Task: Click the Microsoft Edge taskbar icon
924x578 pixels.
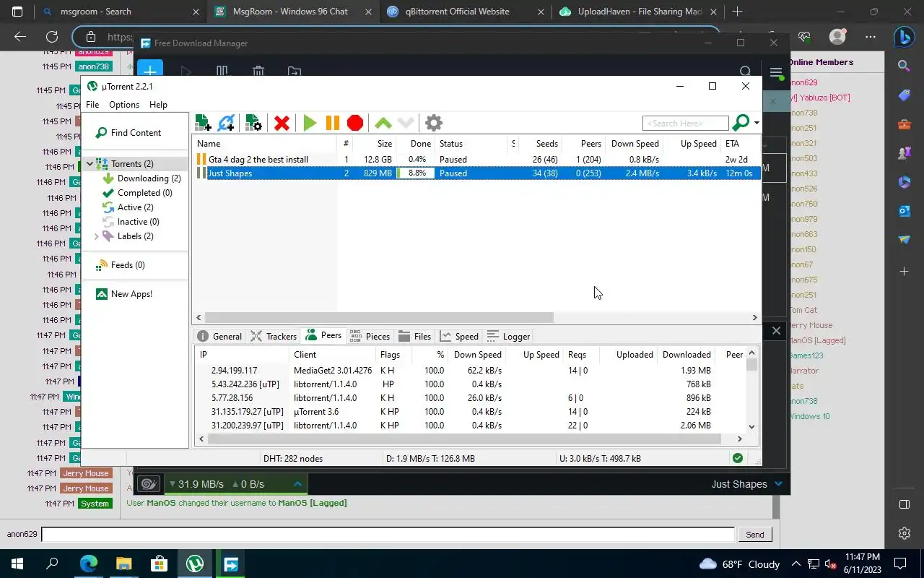Action: coord(88,564)
